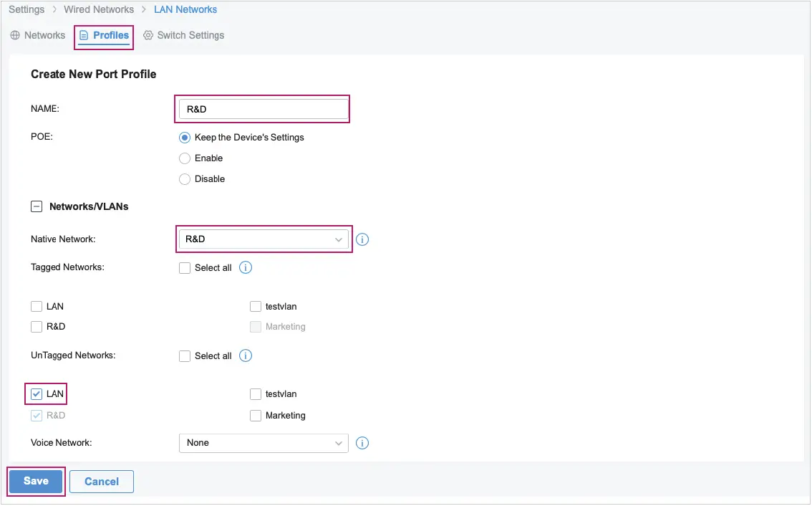Uncheck the LAN box under UnTagged Networks

tap(37, 393)
